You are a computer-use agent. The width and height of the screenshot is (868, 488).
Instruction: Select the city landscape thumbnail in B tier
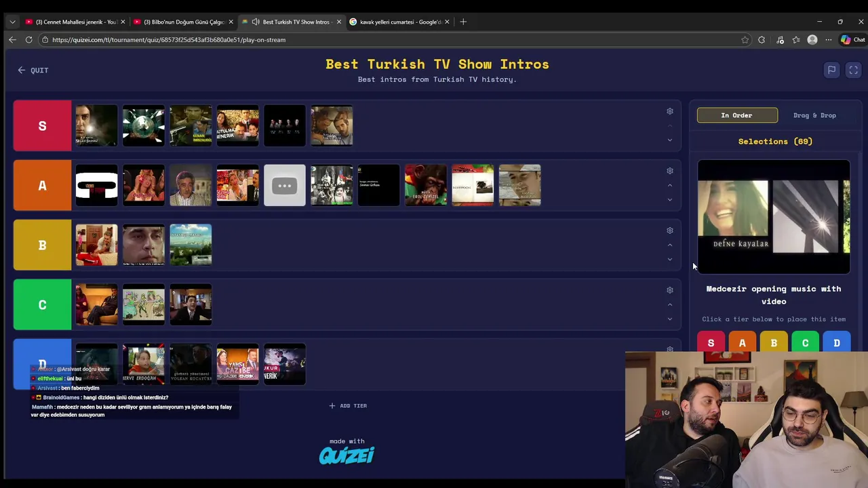point(191,245)
